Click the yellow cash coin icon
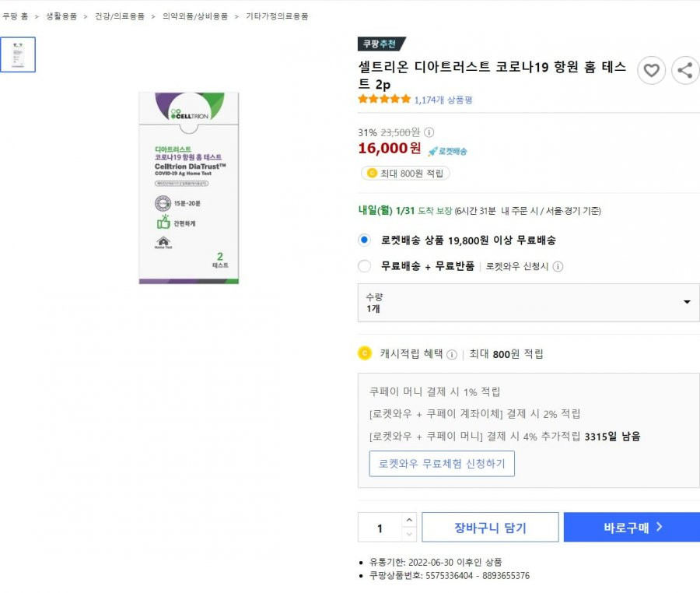The height and width of the screenshot is (593, 700). [x=365, y=353]
